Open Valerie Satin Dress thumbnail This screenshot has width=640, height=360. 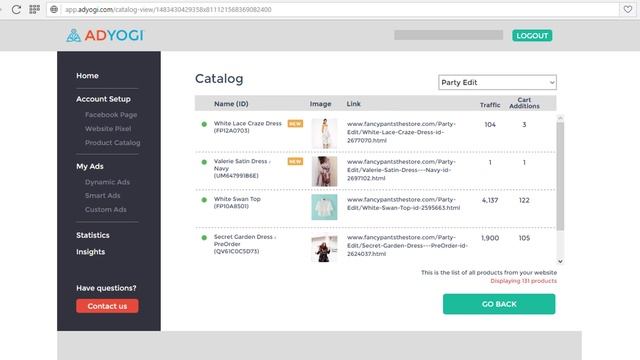[324, 171]
